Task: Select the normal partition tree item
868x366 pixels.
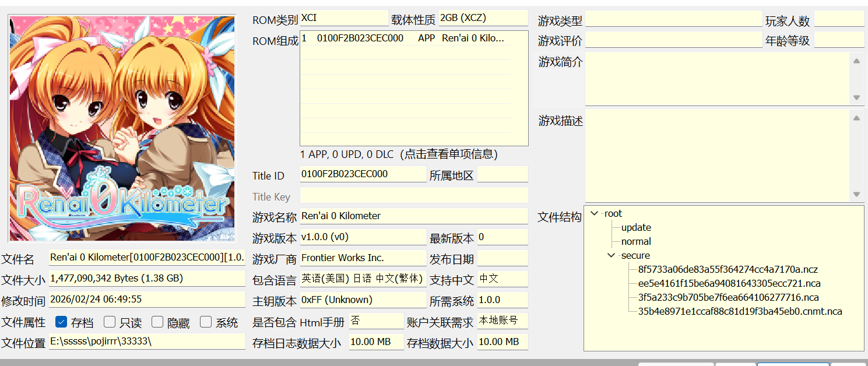Action: pyautogui.click(x=636, y=241)
